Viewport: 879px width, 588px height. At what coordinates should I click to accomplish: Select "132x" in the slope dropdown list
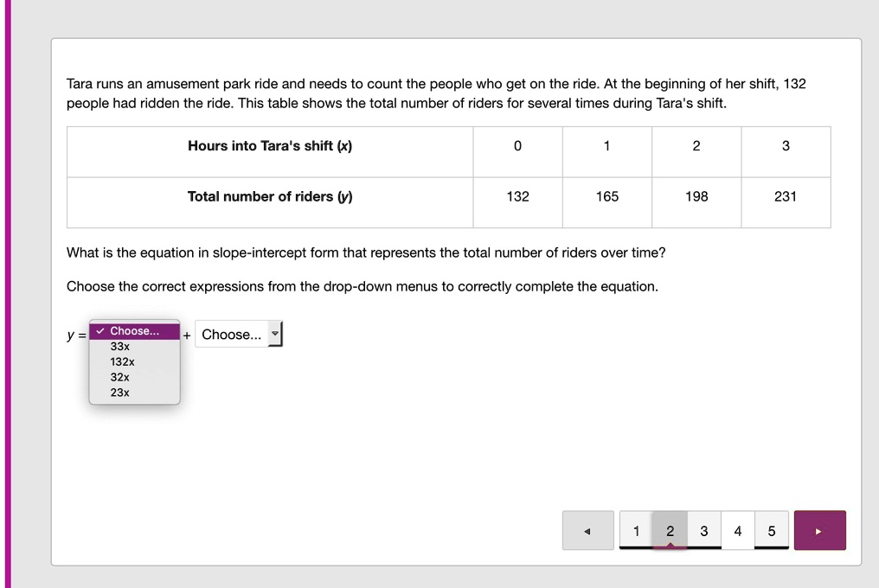pos(121,361)
